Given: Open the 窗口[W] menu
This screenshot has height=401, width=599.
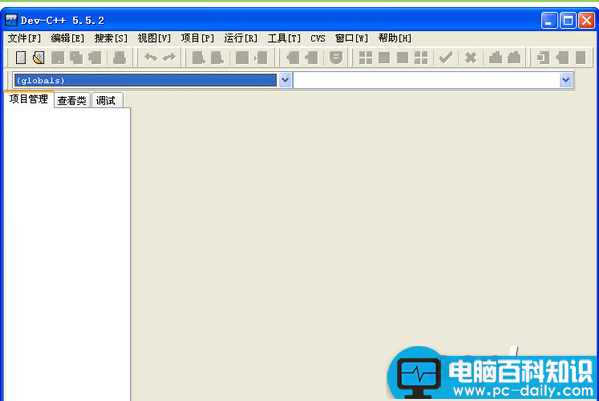Looking at the screenshot, I should pyautogui.click(x=351, y=38).
